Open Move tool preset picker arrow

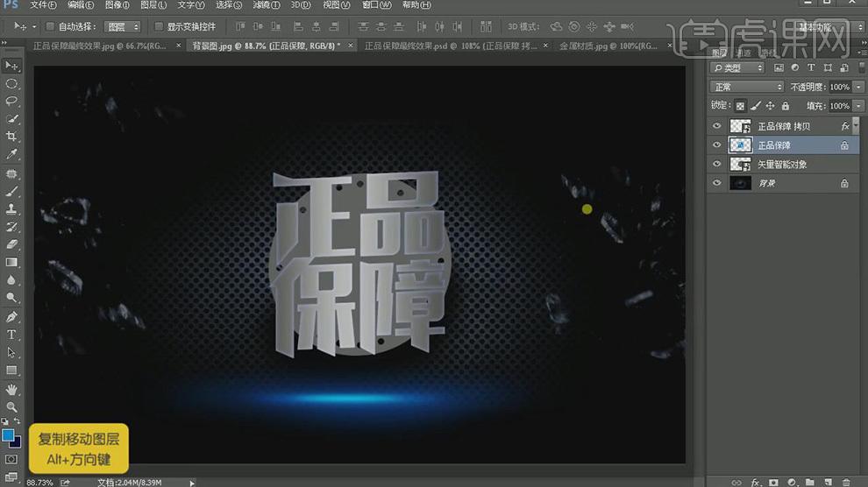34,26
